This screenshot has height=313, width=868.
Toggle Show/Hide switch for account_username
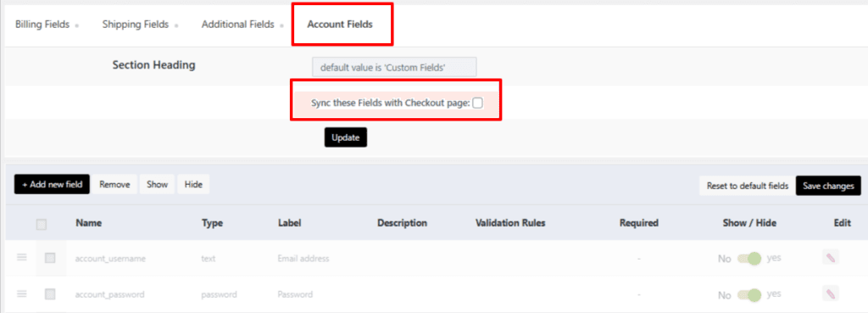(x=749, y=258)
